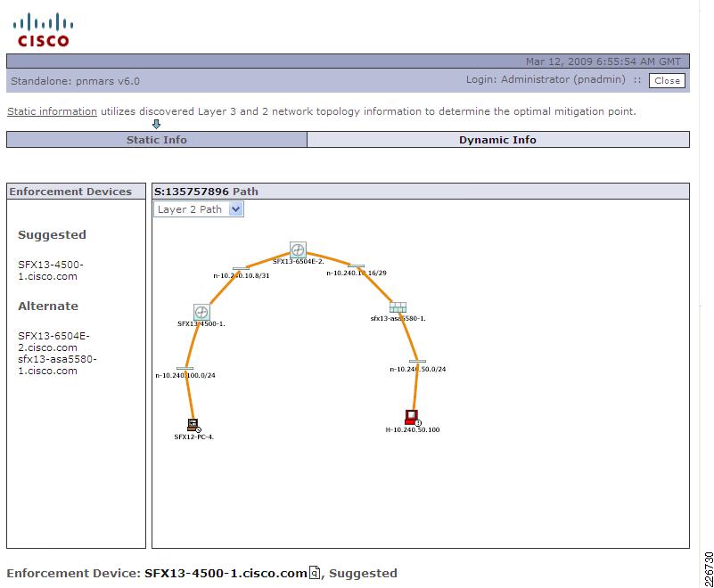
Task: Switch to the Dynamic Info tab
Action: coord(498,140)
